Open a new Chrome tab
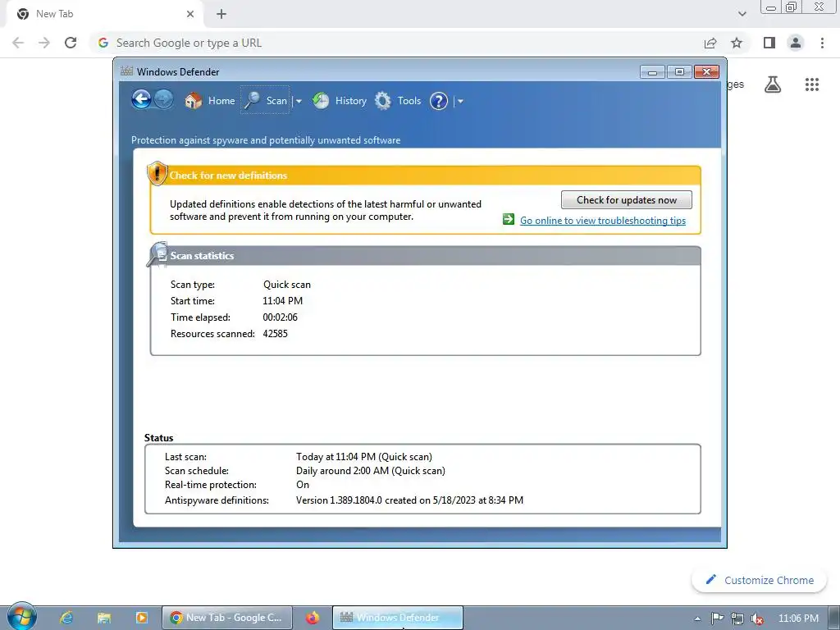Screen dimensions: 840x630 (x=221, y=14)
